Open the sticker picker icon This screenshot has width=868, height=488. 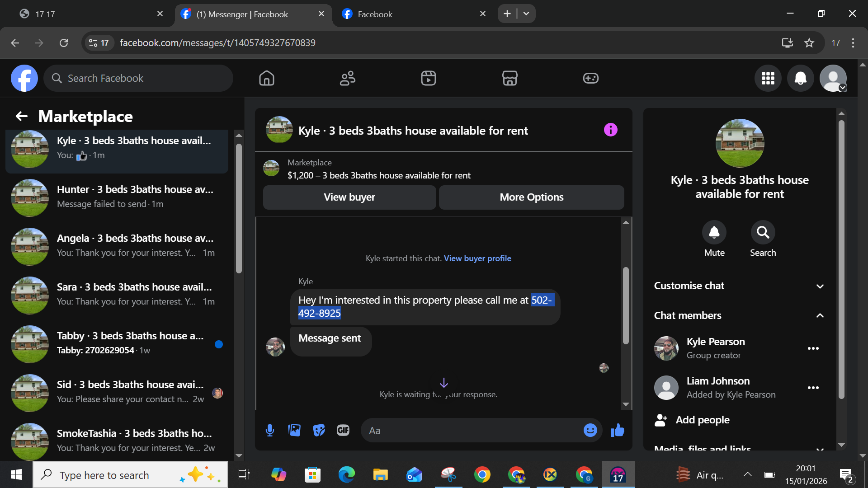click(319, 430)
